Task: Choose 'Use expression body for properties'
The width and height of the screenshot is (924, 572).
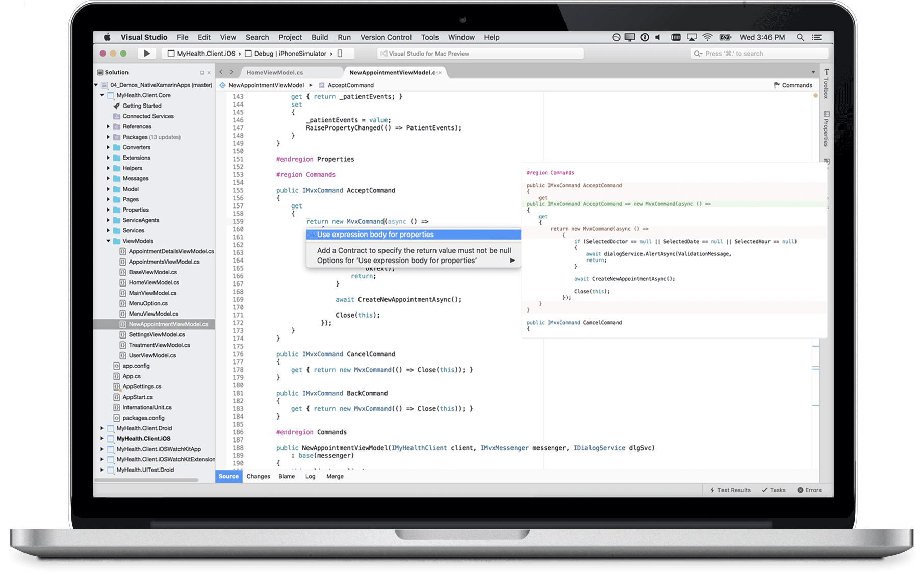Action: click(x=414, y=235)
